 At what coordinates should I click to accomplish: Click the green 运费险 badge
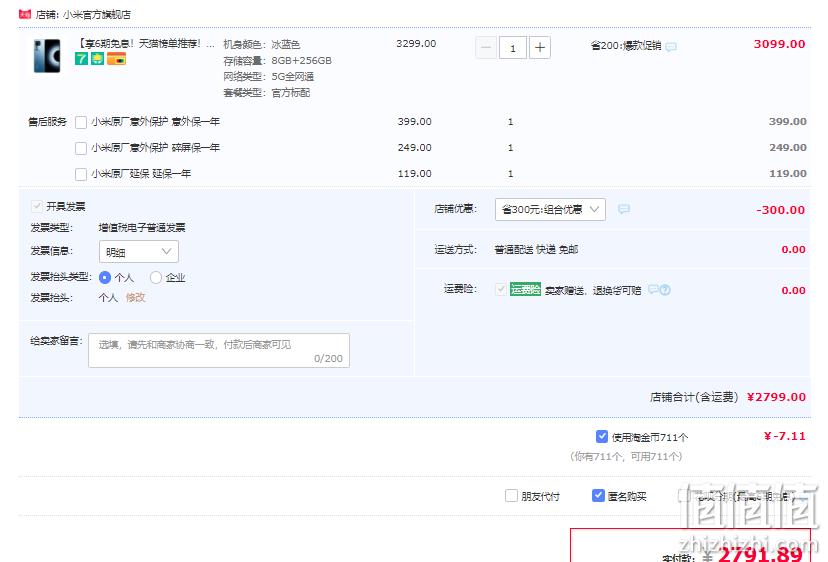[x=525, y=289]
